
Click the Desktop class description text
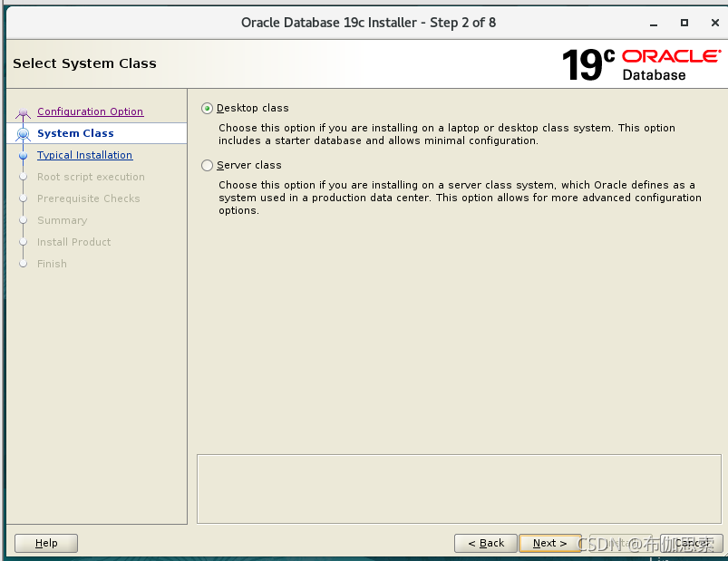(447, 134)
